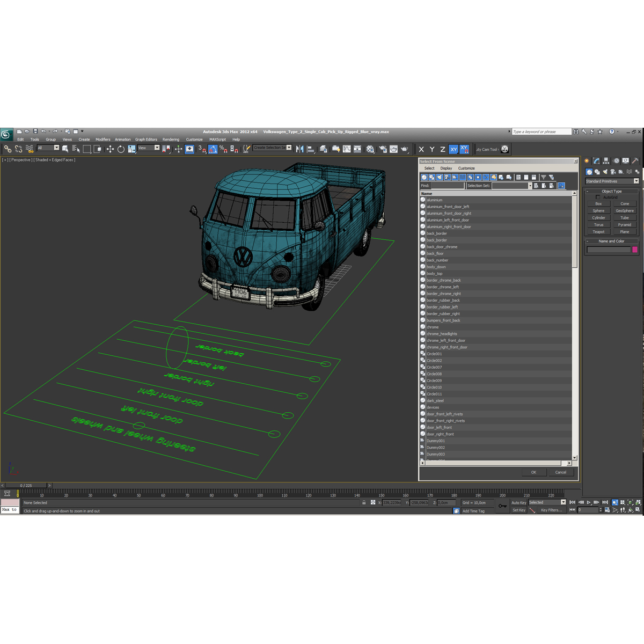Open Customize menu in Select From Scene
Image resolution: width=644 pixels, height=644 pixels.
point(466,169)
